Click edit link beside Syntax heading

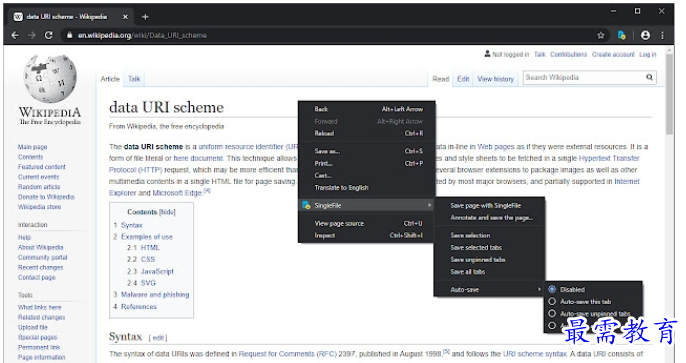click(x=158, y=338)
